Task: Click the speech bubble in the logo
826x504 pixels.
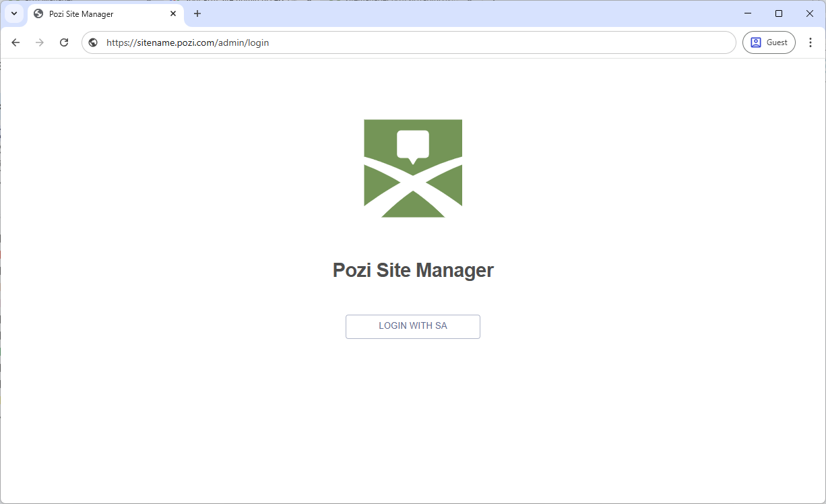Action: [412, 144]
